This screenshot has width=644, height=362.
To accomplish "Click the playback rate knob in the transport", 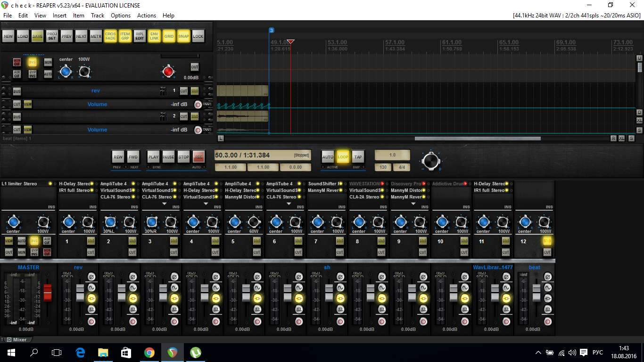I will pos(430,161).
